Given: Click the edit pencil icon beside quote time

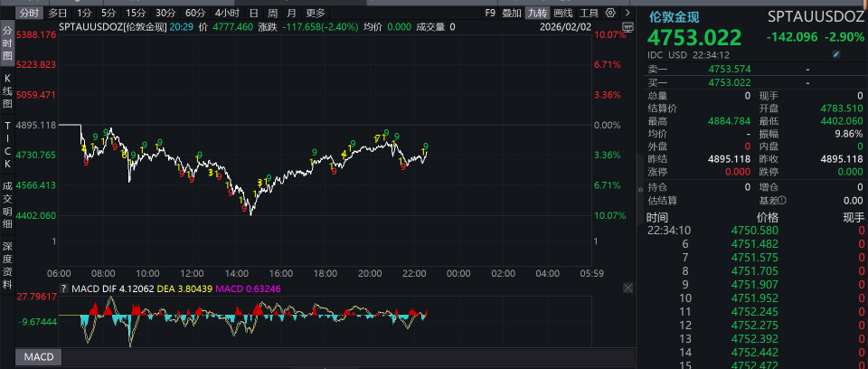Looking at the screenshot, I should point(836,55).
